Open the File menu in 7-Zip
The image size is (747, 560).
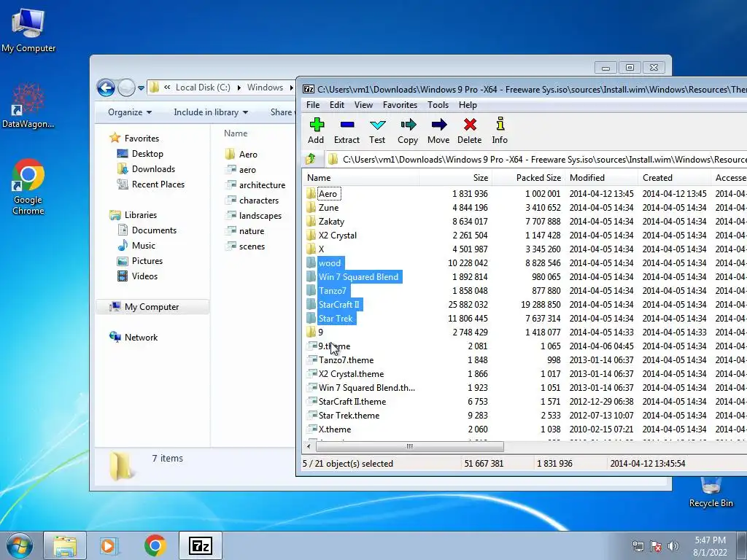click(x=313, y=105)
